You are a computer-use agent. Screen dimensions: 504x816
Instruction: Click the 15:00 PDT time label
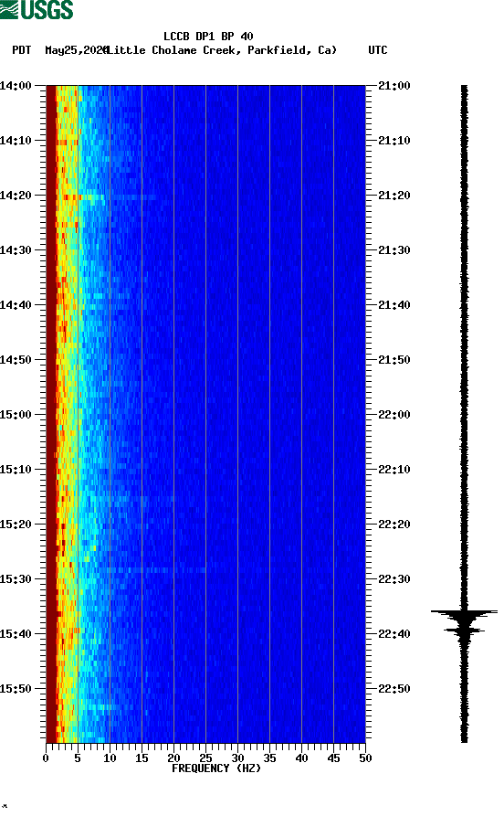click(16, 415)
